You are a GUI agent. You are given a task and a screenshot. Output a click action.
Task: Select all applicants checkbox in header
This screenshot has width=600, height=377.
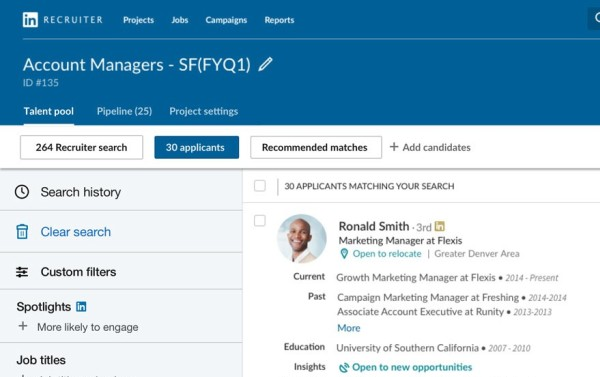click(x=260, y=186)
